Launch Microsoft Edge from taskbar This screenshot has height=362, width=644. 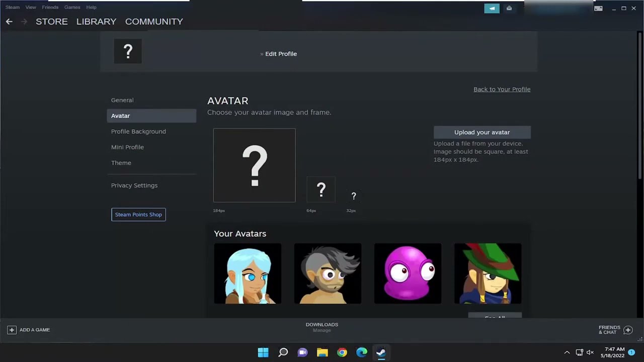pyautogui.click(x=362, y=352)
